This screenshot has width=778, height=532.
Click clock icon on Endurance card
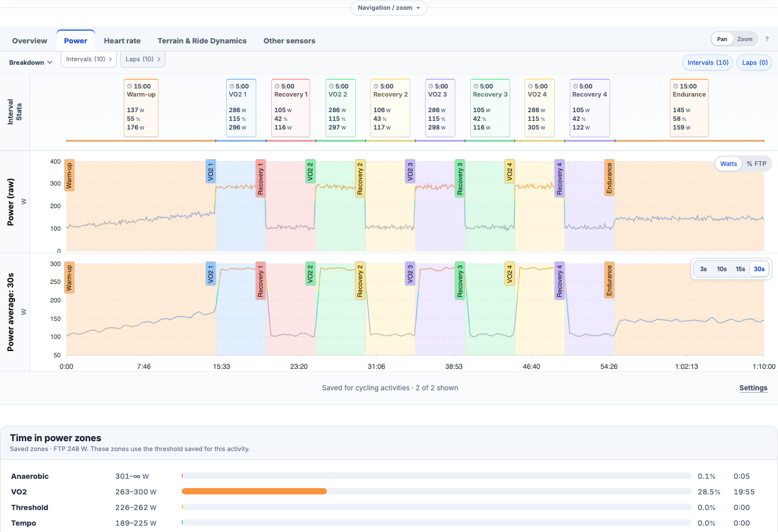(676, 86)
